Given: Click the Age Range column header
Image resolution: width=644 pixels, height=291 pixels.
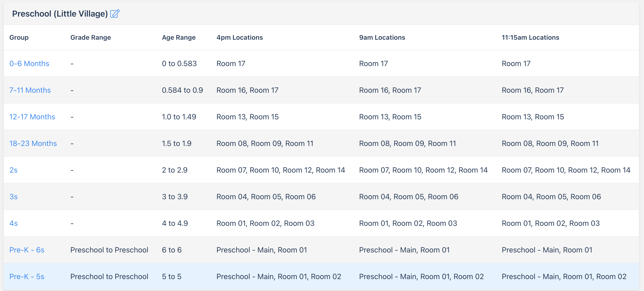Looking at the screenshot, I should click(x=178, y=38).
